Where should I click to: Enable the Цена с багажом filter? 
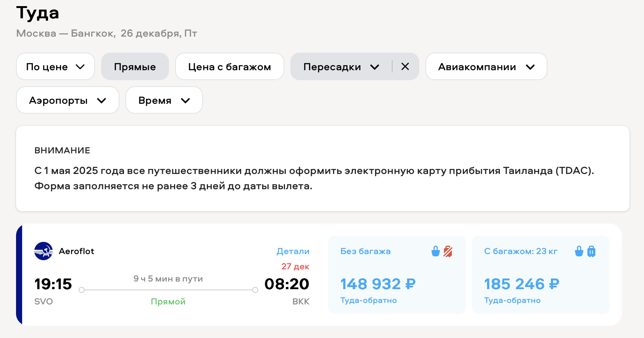229,67
